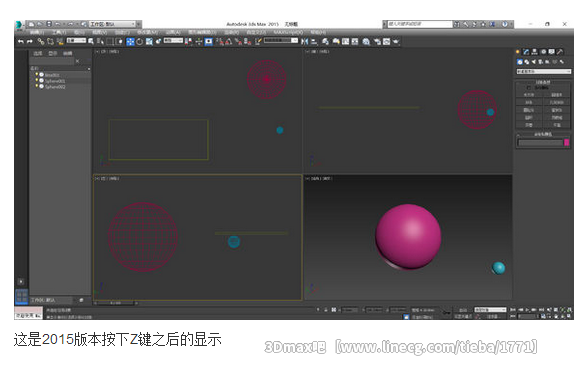The width and height of the screenshot is (577, 366).
Task: Open the Select by Name dialog
Action: point(100,42)
